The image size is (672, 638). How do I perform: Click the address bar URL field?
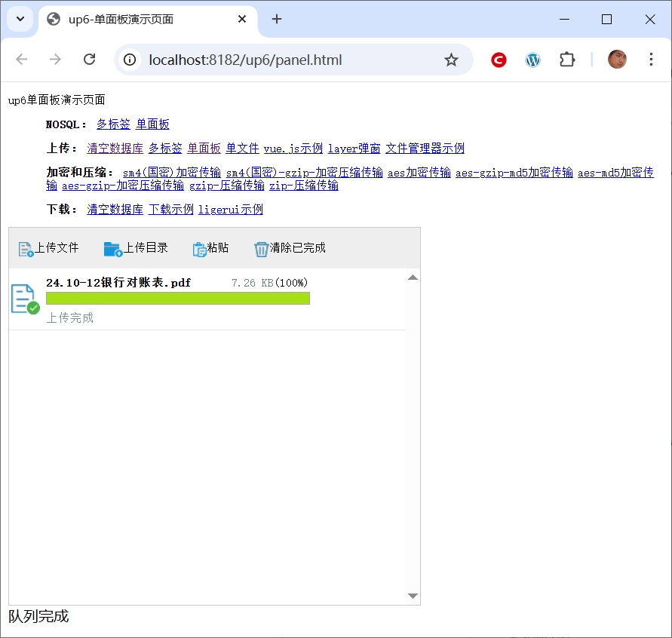pyautogui.click(x=287, y=60)
